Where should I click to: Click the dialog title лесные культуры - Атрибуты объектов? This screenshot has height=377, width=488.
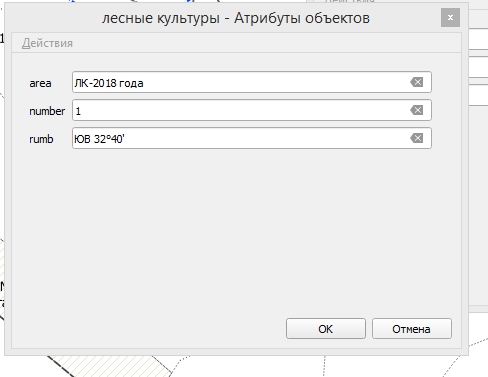pos(236,18)
